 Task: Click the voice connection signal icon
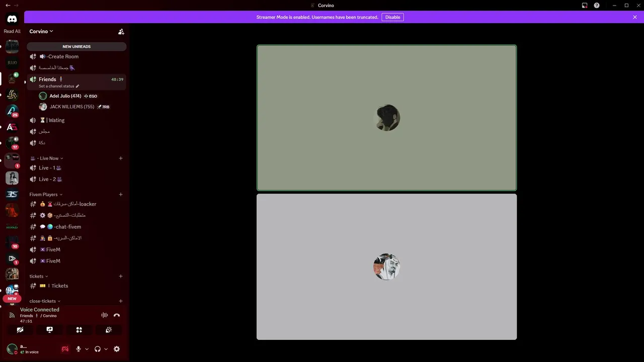12,315
